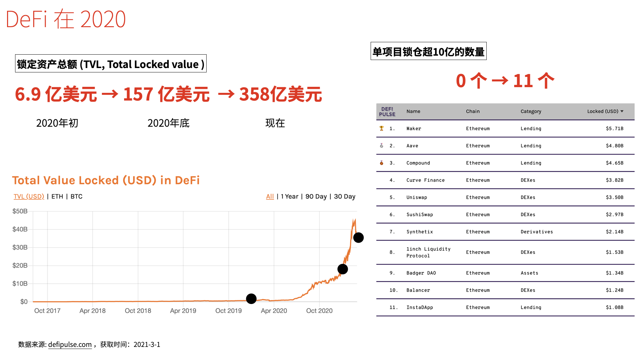The height and width of the screenshot is (362, 644).
Task: Click the $1.53B locked value
Action: click(614, 252)
